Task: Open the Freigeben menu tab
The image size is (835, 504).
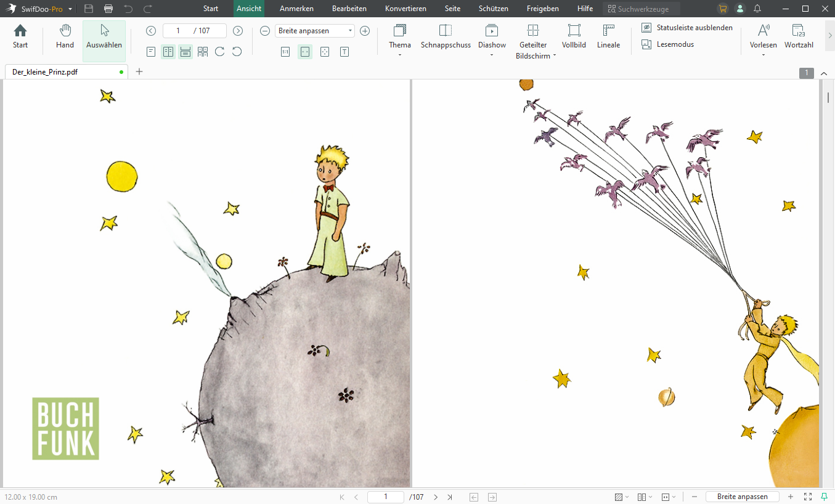Action: tap(543, 9)
